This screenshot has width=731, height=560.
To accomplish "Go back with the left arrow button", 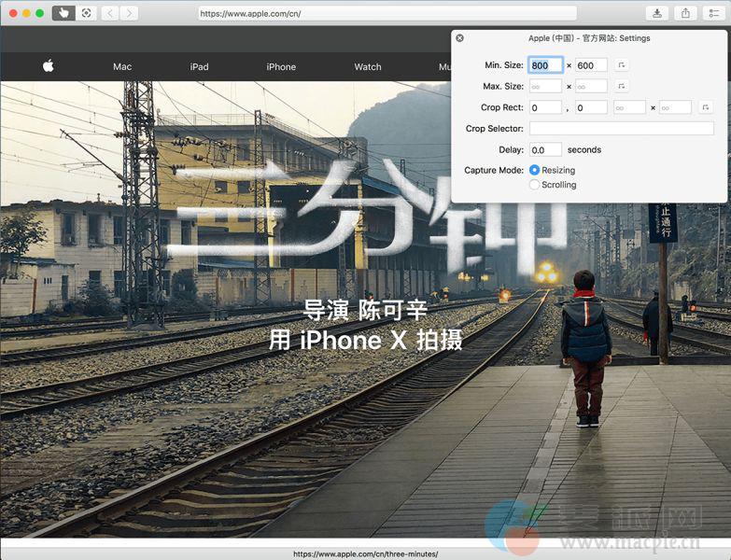I will tap(109, 13).
